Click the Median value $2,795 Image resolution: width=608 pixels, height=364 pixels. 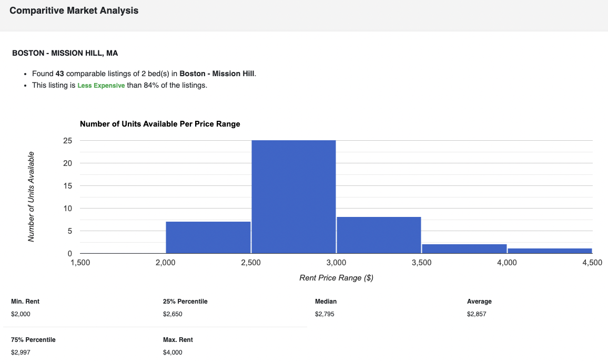[x=325, y=314]
